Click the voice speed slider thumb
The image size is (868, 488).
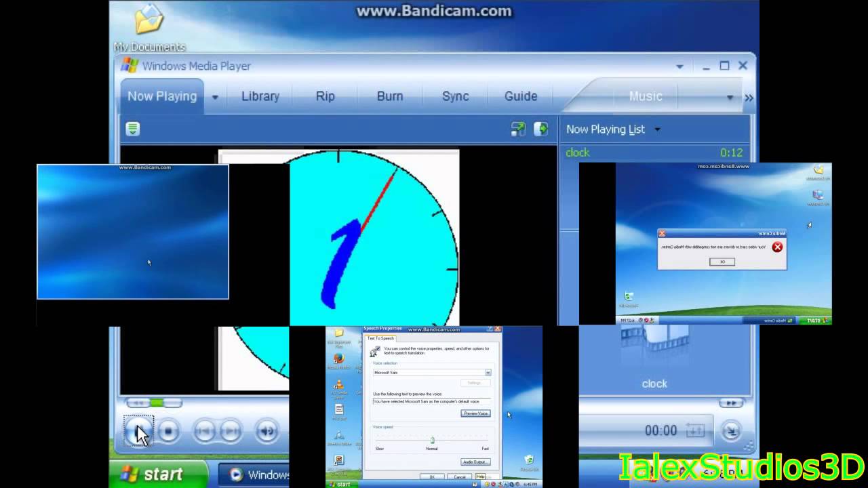[432, 440]
